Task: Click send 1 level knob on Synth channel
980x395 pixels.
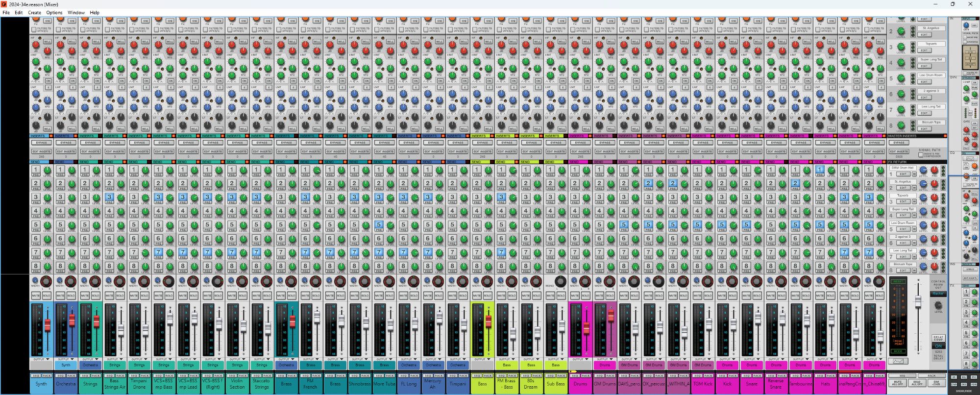Action: click(x=48, y=170)
